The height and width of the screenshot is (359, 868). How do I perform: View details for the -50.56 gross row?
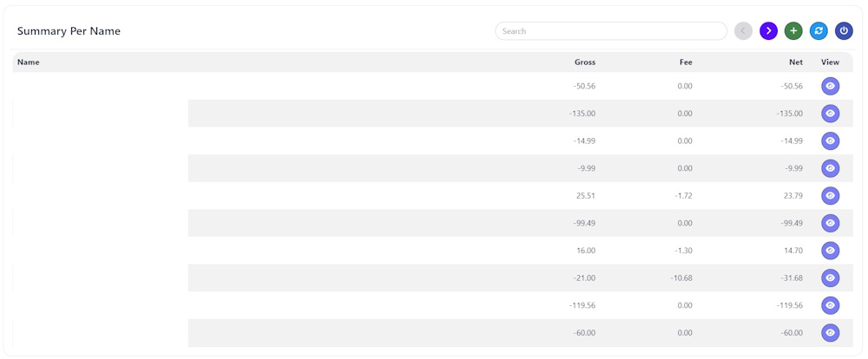tap(831, 86)
